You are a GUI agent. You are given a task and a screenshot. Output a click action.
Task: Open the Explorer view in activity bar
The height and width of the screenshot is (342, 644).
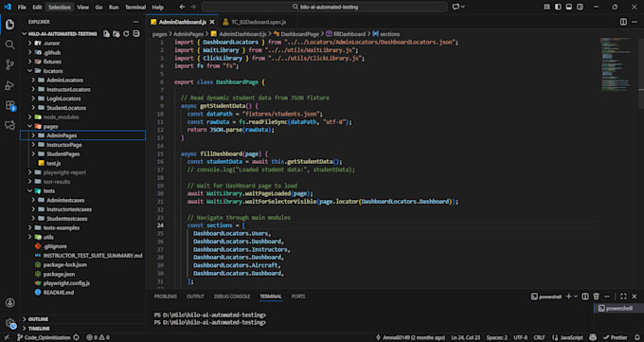(9, 25)
